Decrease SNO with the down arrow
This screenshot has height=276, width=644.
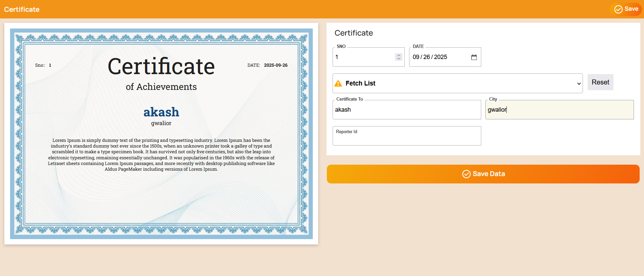point(399,59)
